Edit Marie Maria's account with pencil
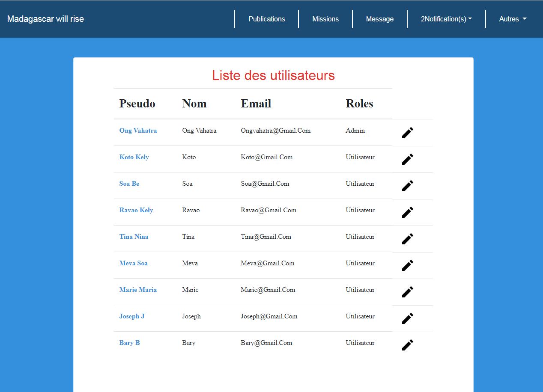 tap(407, 292)
